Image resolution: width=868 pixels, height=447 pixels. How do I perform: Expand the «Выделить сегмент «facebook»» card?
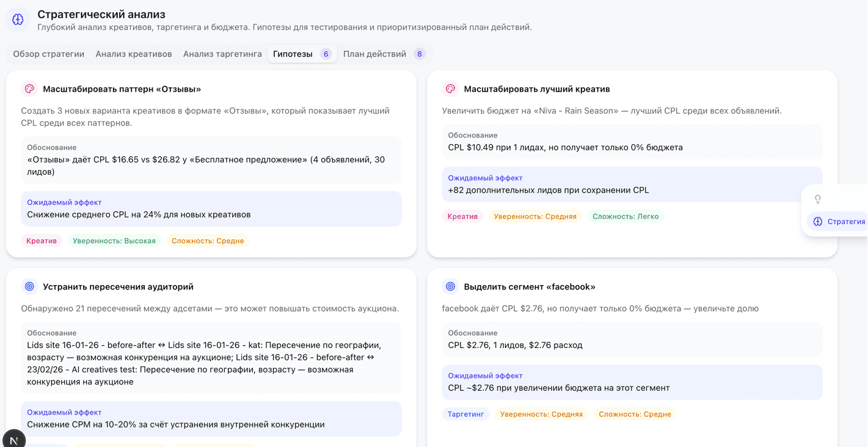coord(530,286)
